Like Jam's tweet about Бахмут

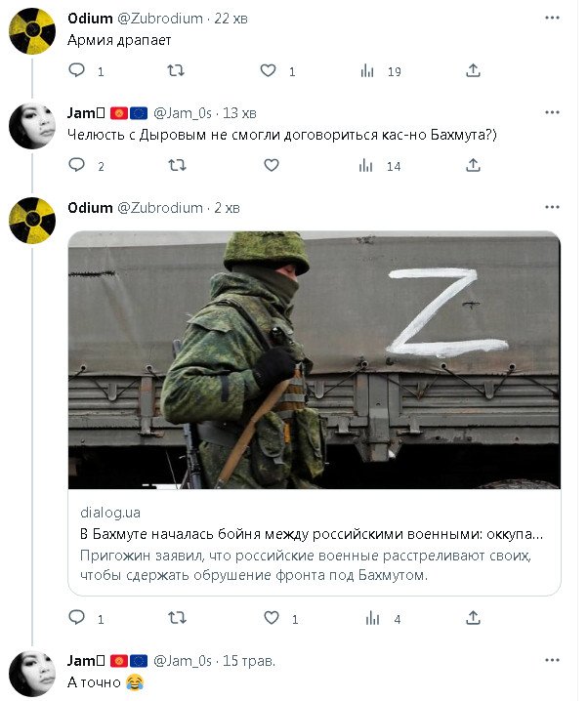point(271,166)
